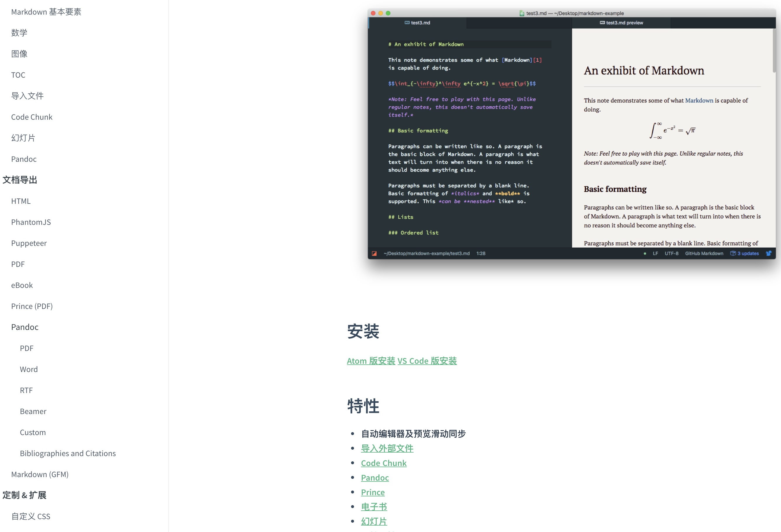Click the green dot indicator in the status bar
Viewport: 781px width, 532px height.
point(645,253)
